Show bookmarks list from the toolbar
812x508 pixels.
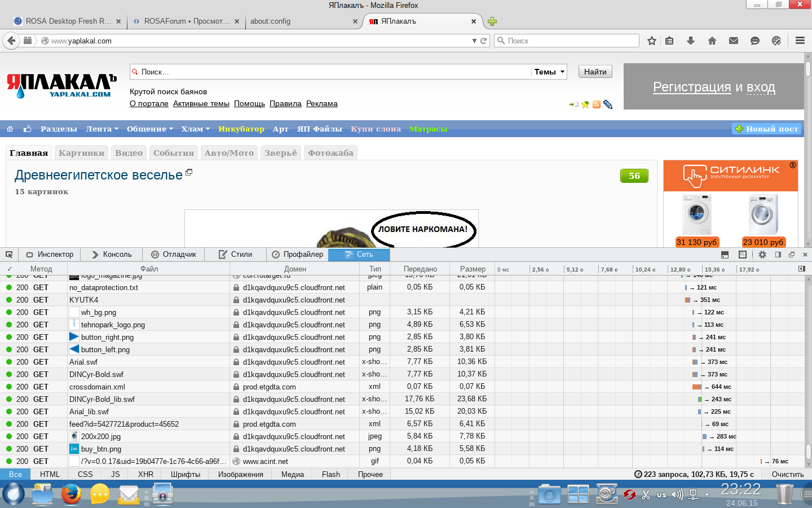pos(669,41)
